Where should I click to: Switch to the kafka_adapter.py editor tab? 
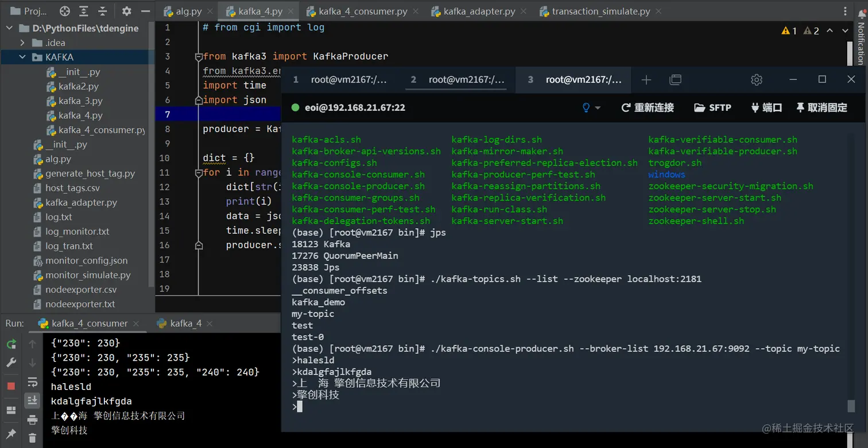(479, 11)
